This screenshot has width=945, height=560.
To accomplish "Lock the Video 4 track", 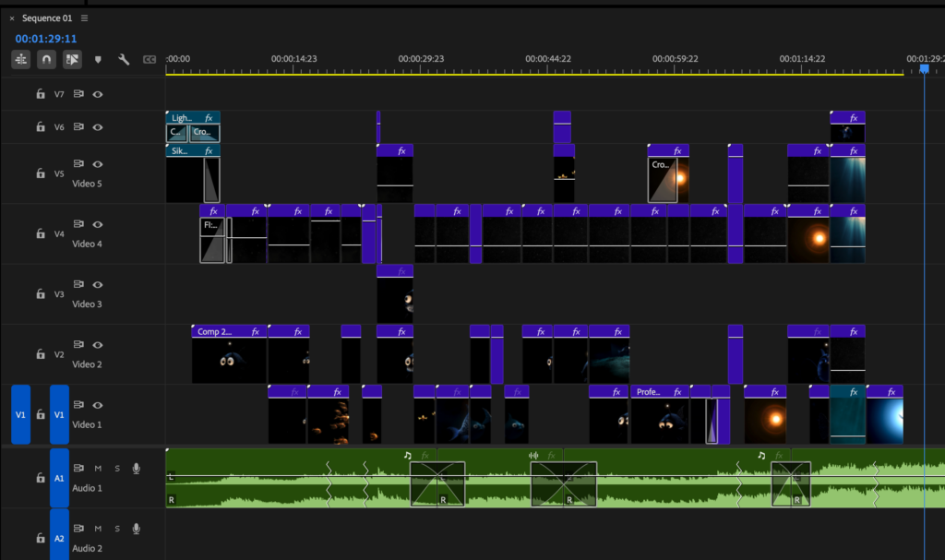I will click(x=40, y=234).
